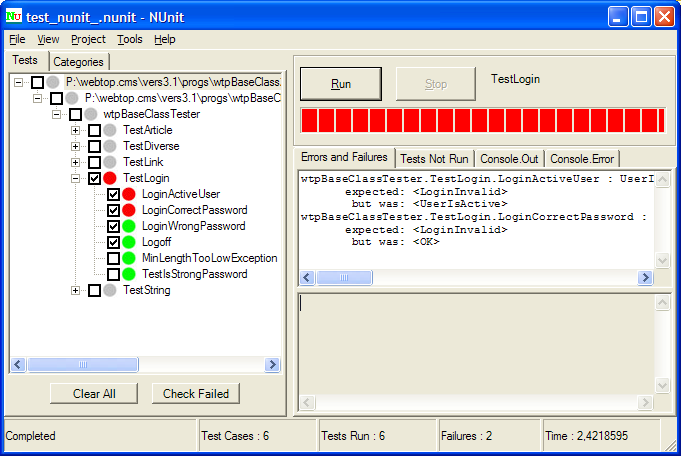Click the errors list scroll left arrow
This screenshot has height=456, width=681.
click(307, 277)
